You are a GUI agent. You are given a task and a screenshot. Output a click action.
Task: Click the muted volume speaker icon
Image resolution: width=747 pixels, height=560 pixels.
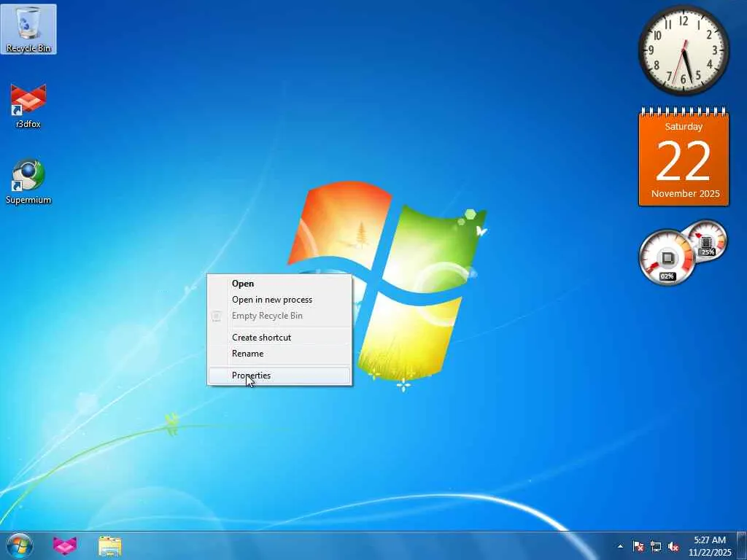pyautogui.click(x=673, y=546)
